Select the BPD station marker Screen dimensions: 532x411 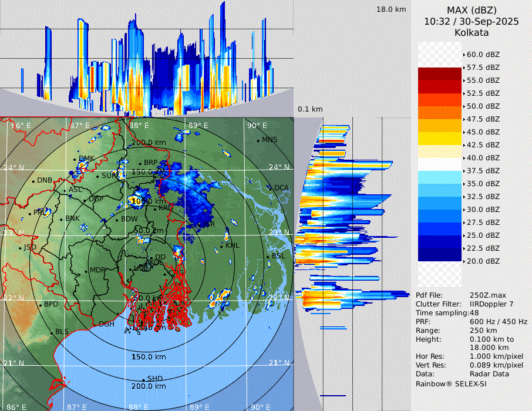[41, 305]
